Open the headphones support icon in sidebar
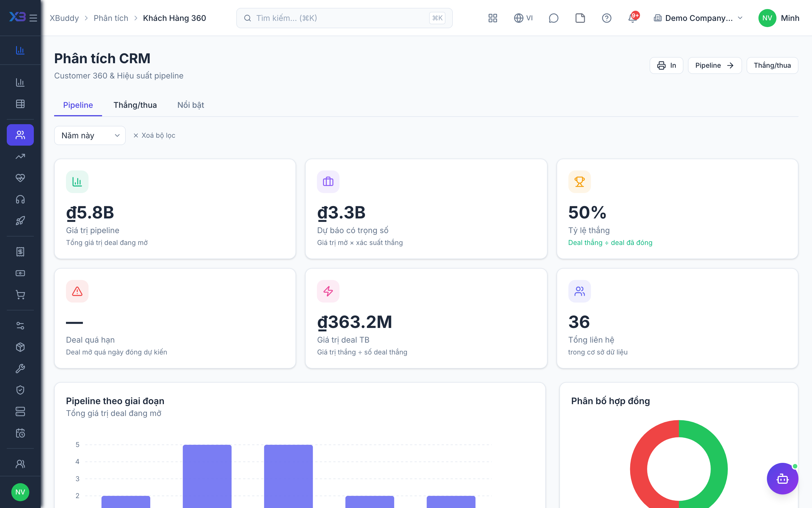This screenshot has width=812, height=508. (20, 200)
